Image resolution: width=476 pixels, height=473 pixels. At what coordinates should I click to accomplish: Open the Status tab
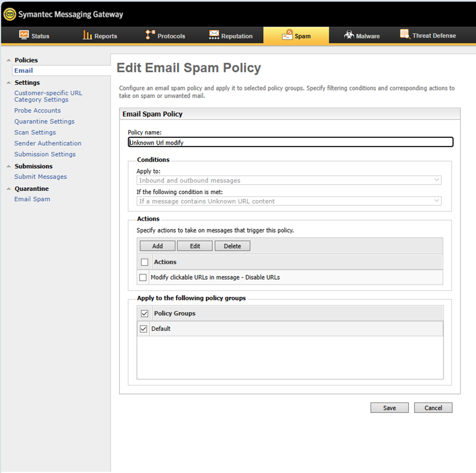point(34,36)
